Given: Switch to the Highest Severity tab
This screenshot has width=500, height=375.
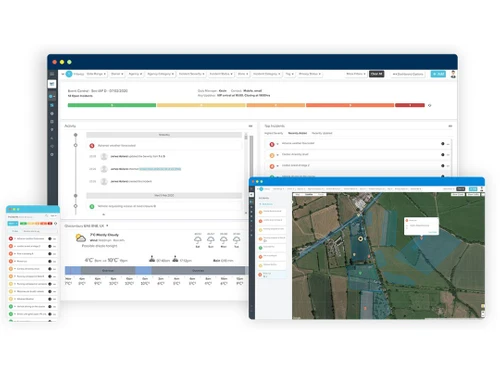Looking at the screenshot, I should coord(274,133).
